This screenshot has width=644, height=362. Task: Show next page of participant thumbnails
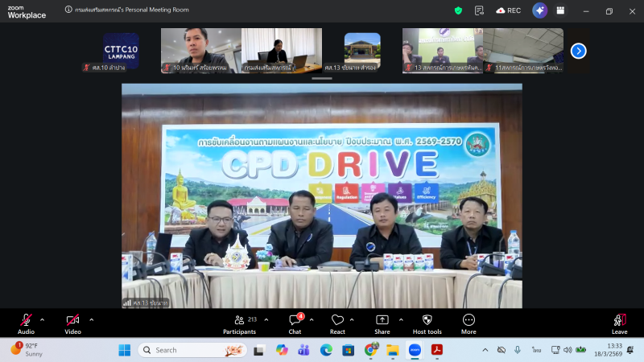(x=578, y=51)
